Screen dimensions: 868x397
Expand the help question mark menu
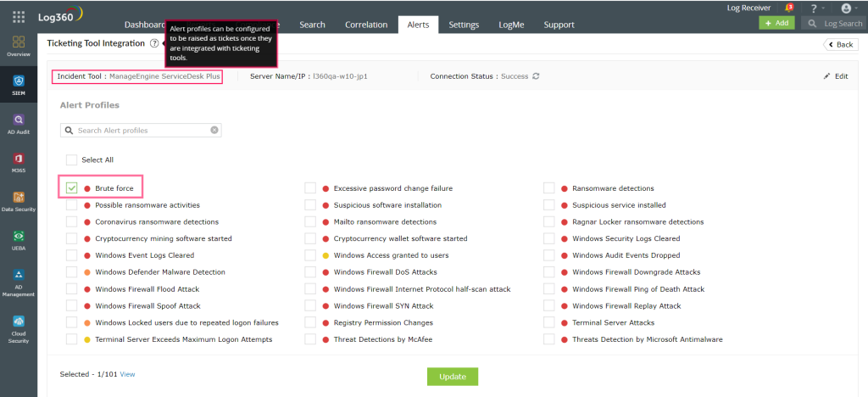pos(815,8)
